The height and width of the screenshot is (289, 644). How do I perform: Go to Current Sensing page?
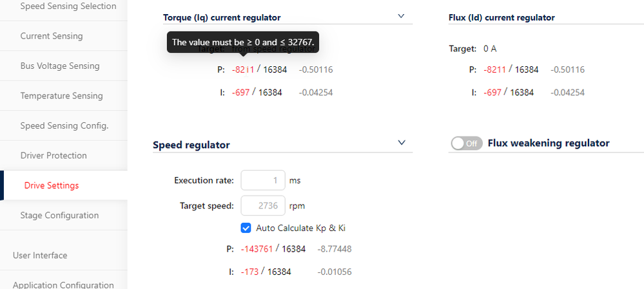[52, 36]
